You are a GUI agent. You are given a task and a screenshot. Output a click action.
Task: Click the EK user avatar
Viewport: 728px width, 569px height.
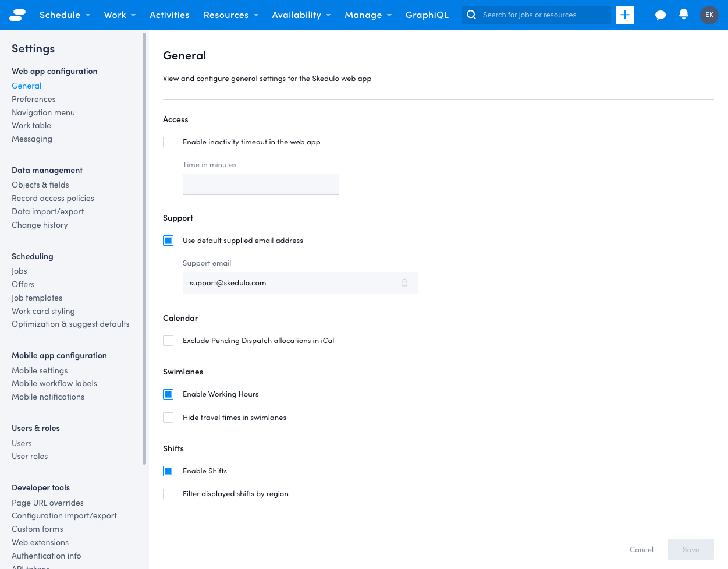[x=709, y=15]
